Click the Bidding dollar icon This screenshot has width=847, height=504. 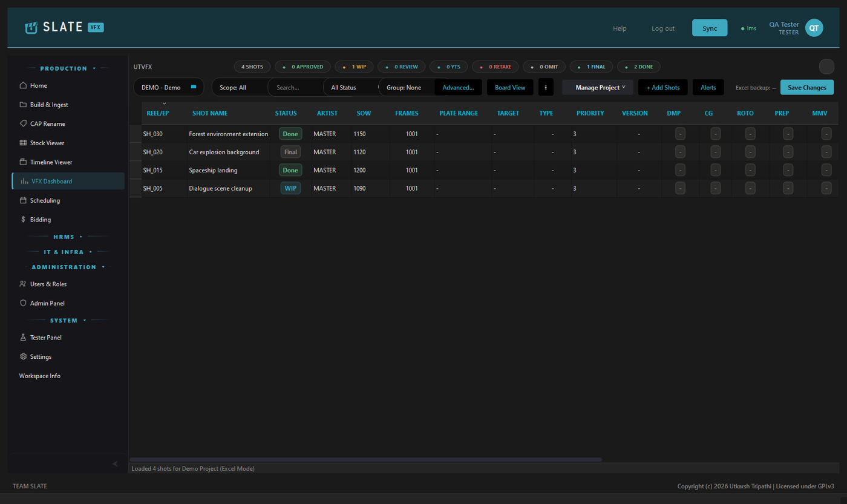[23, 220]
